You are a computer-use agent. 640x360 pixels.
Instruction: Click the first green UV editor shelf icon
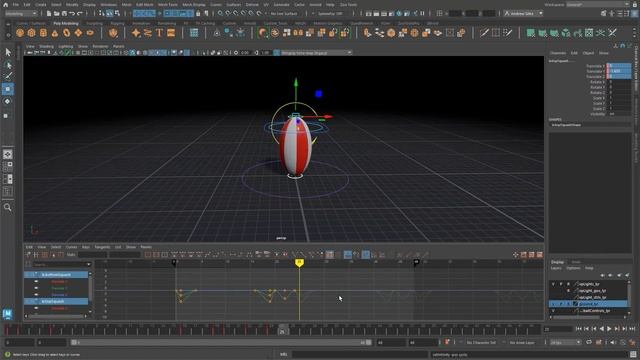tap(531, 33)
